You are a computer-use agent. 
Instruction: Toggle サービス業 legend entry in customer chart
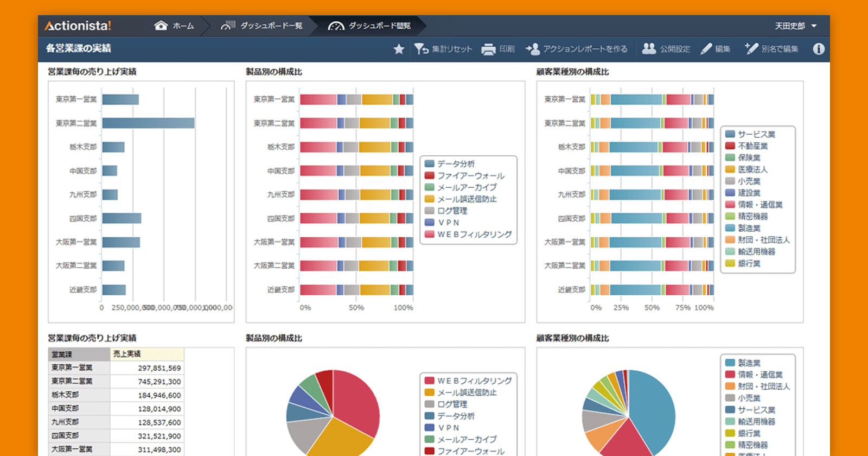(x=756, y=134)
